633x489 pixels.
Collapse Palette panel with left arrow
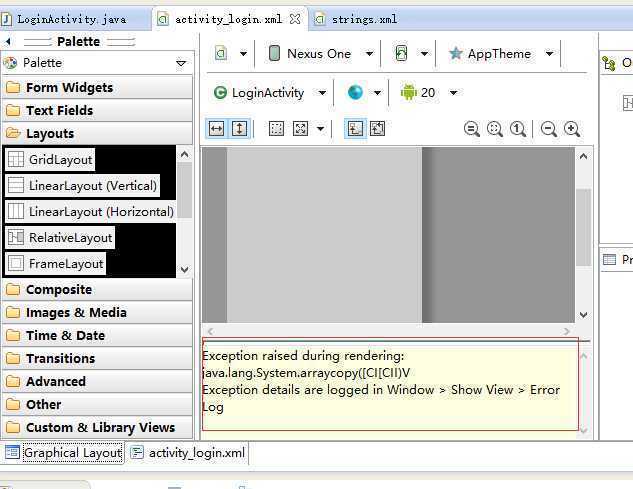[x=8, y=41]
